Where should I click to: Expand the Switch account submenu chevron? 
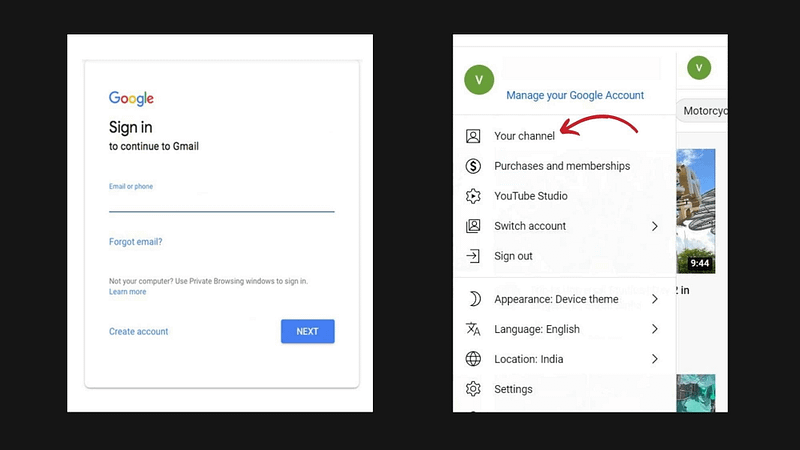[655, 226]
